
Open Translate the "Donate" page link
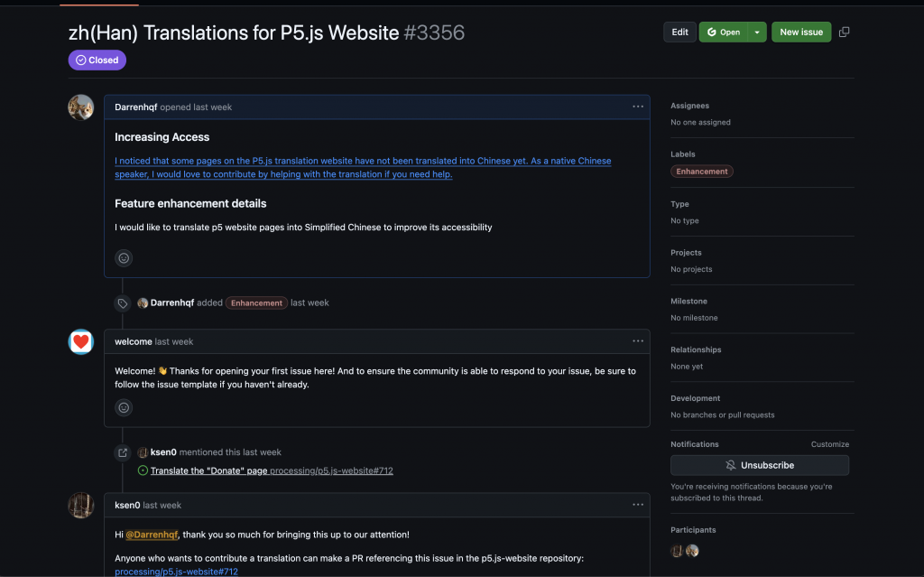(x=208, y=470)
